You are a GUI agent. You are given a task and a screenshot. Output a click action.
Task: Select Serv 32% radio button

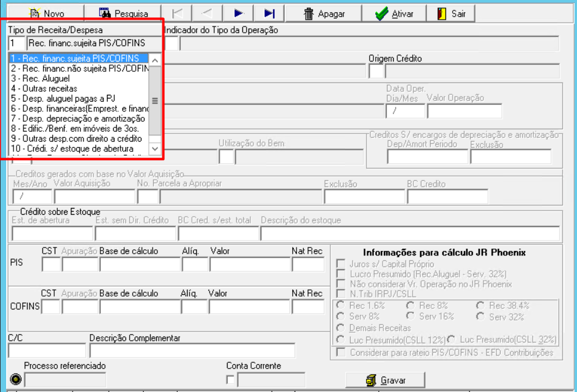click(x=480, y=316)
